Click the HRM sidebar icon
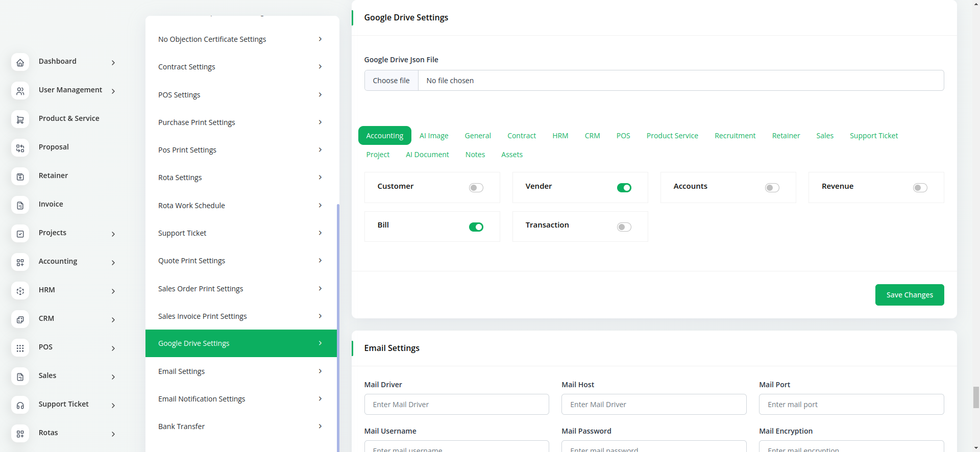 click(20, 291)
